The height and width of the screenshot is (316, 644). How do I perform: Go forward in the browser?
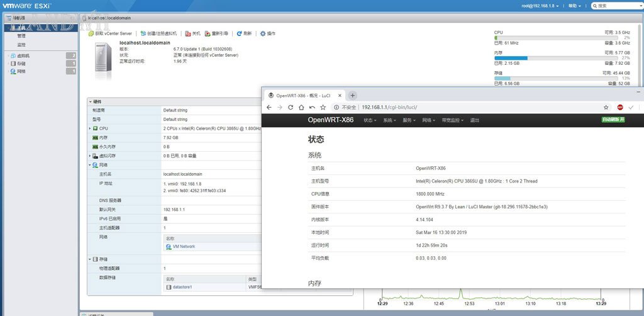pyautogui.click(x=280, y=107)
